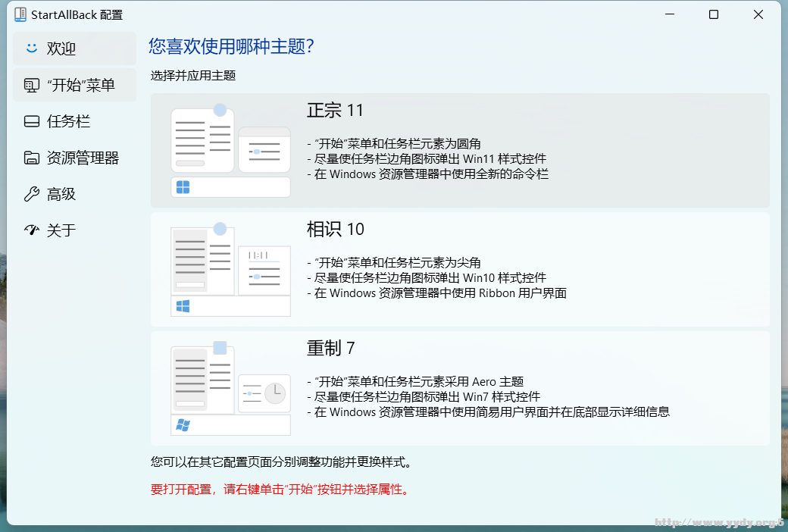Go to the 任务栏 settings page
Viewport: 788px width, 532px height.
74,122
